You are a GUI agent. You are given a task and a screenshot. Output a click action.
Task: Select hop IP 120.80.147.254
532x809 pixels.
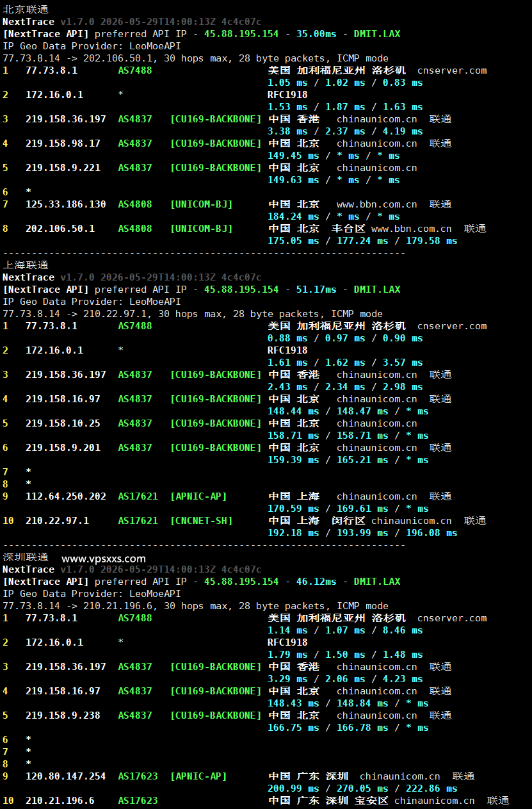(66, 776)
